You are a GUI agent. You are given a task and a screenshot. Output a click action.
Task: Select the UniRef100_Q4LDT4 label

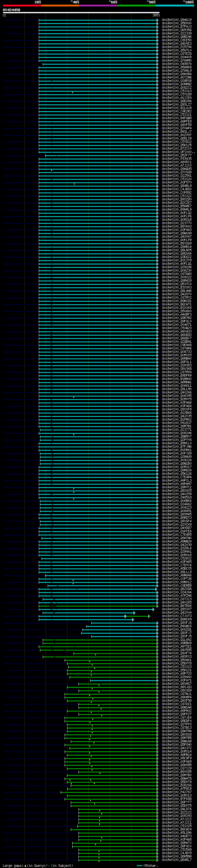[x=176, y=809]
